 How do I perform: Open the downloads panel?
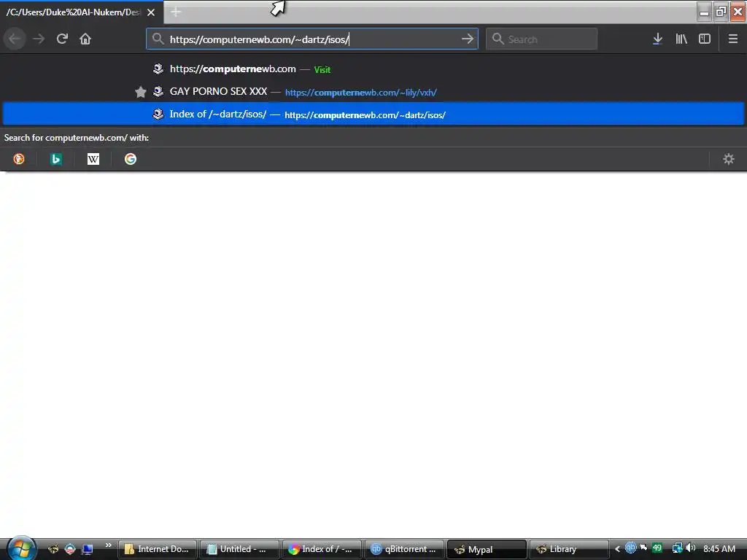657,39
